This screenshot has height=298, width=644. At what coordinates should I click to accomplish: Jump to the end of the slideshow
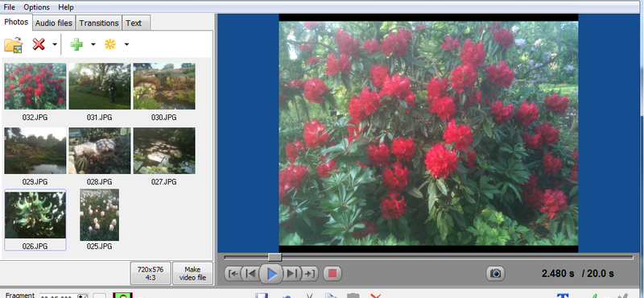tap(310, 274)
